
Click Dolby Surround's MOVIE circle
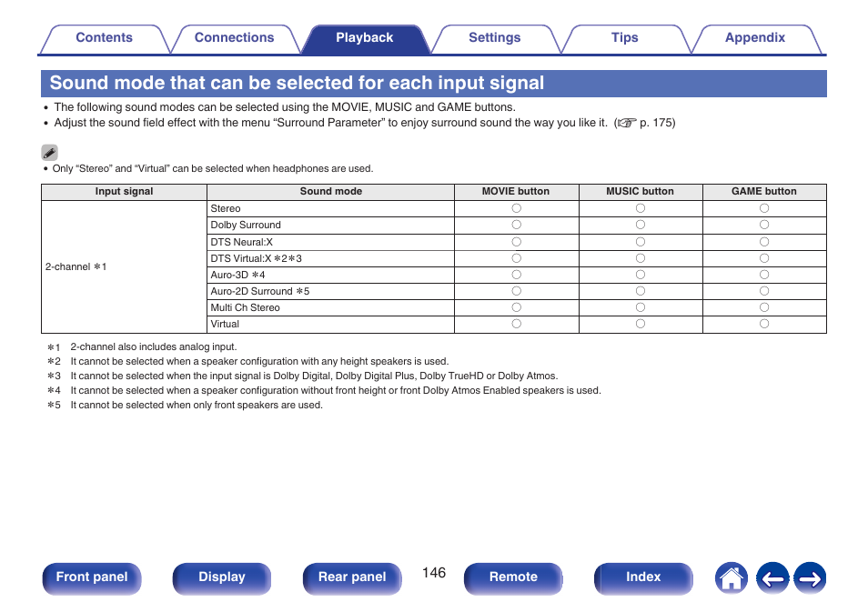[517, 225]
